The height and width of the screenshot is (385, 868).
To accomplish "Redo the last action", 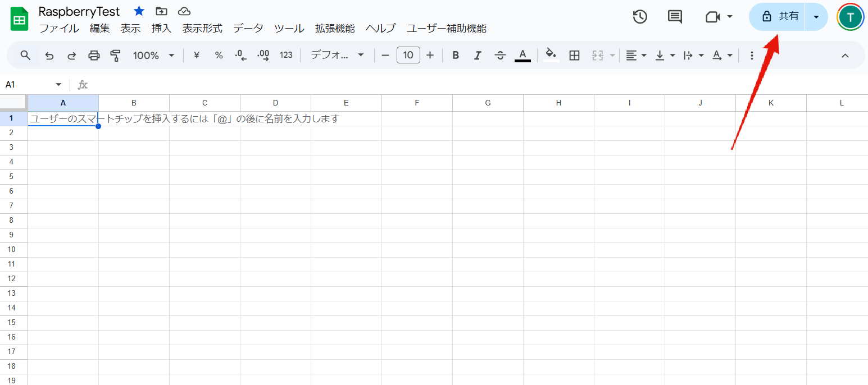I will point(71,55).
